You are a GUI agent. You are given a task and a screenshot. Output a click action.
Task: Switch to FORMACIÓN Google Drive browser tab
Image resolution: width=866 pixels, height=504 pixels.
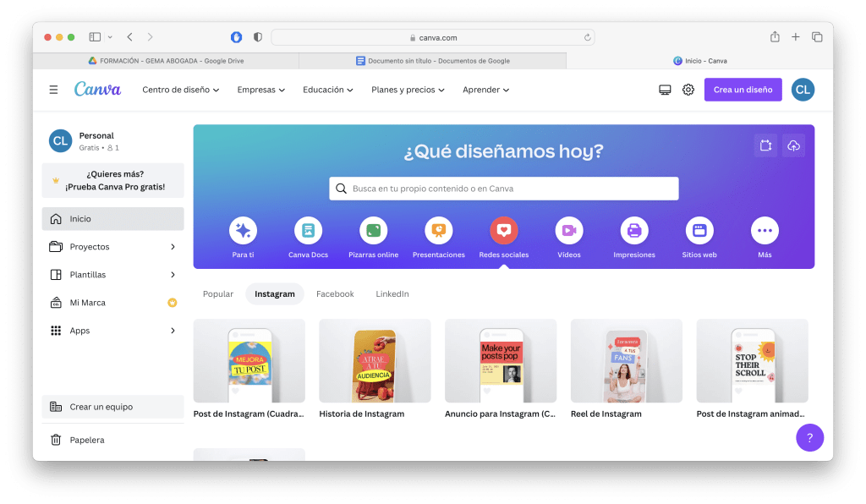[166, 61]
